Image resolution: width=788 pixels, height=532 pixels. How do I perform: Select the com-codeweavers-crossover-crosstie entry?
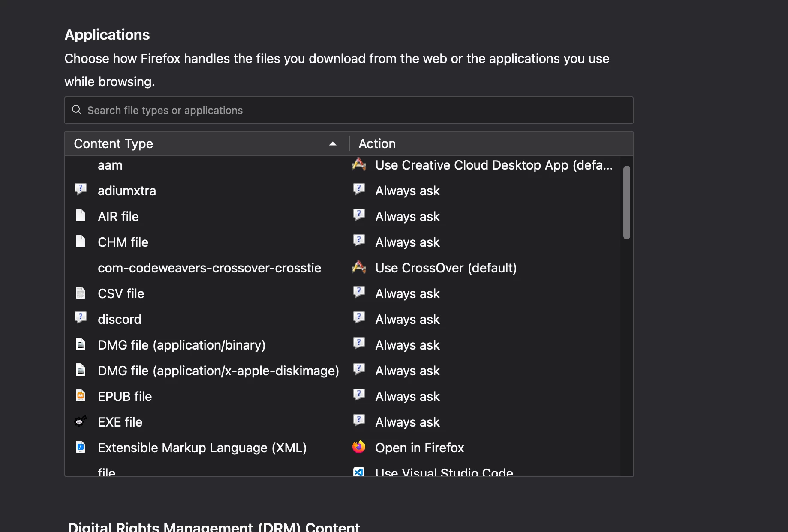coord(209,268)
